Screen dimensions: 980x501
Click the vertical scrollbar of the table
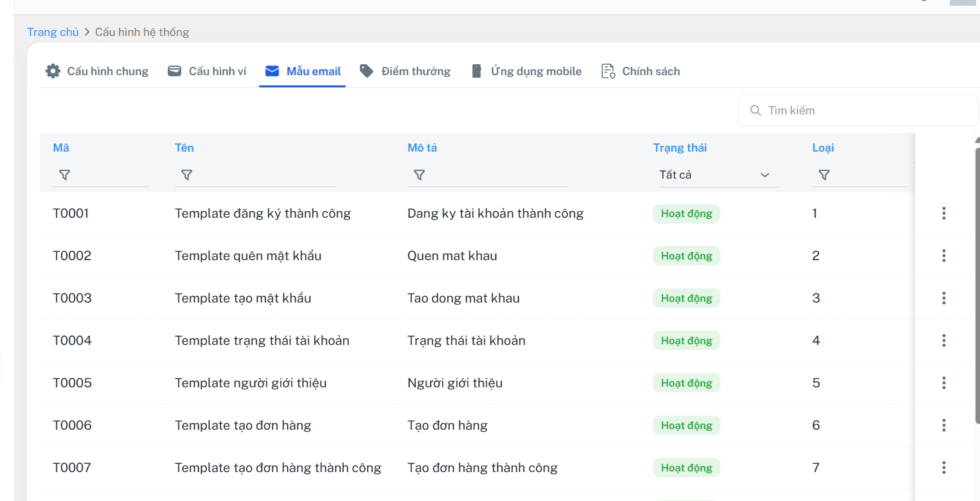point(977,283)
